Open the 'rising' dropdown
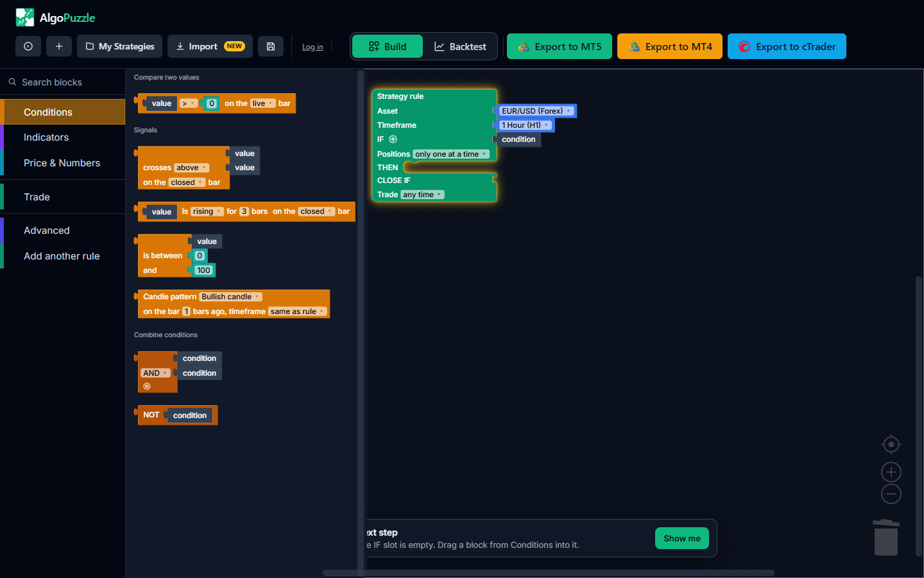924x578 pixels. coord(207,211)
